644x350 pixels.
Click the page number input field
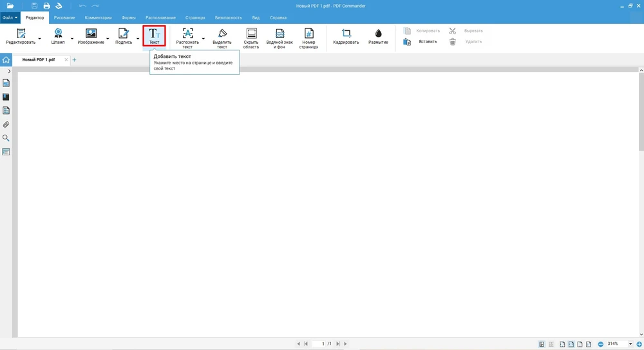coord(322,344)
